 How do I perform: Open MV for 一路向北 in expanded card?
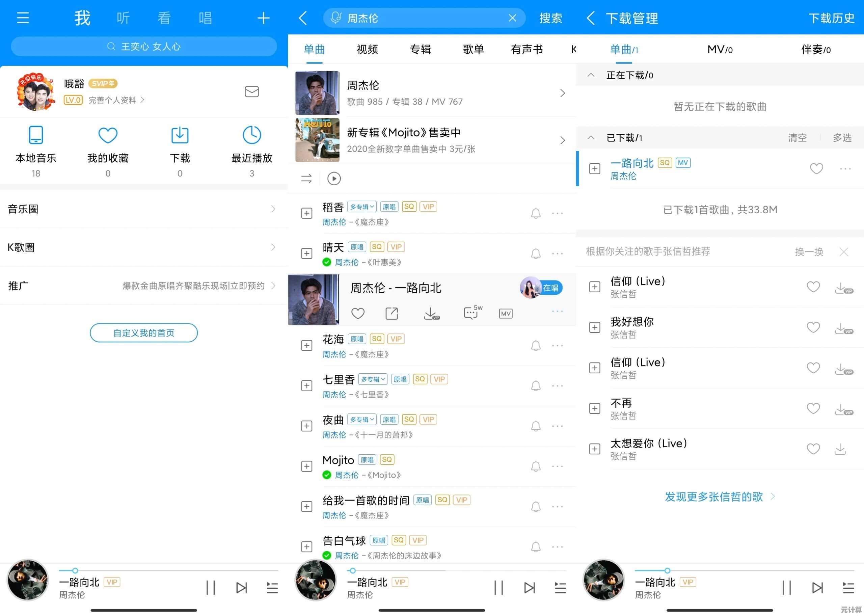506,314
